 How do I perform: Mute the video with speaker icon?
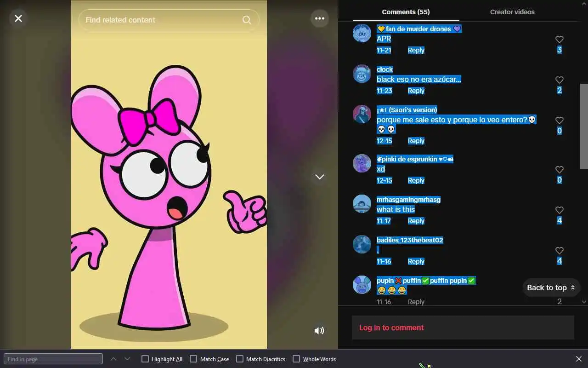tap(319, 331)
